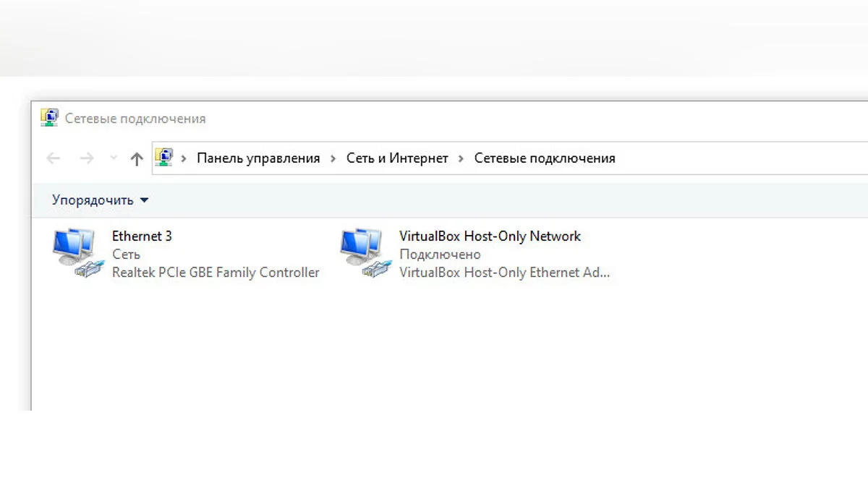Click the Network Connections icon in title bar
Viewport: 868px width, 488px height.
coord(49,118)
